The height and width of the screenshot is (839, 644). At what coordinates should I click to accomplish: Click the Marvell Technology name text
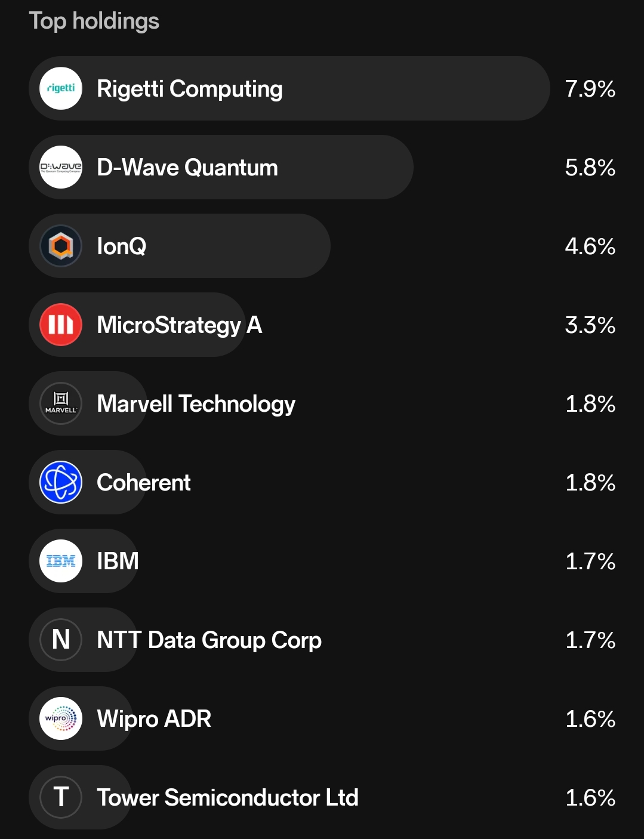(x=196, y=404)
